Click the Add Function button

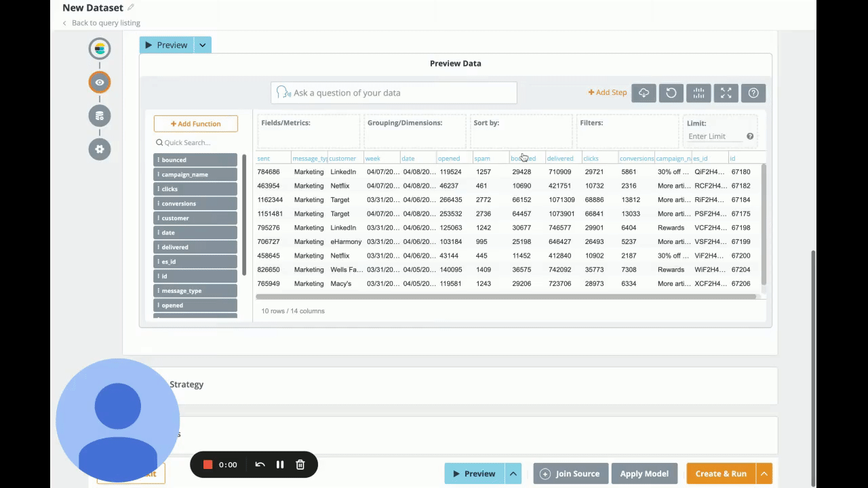pyautogui.click(x=195, y=124)
